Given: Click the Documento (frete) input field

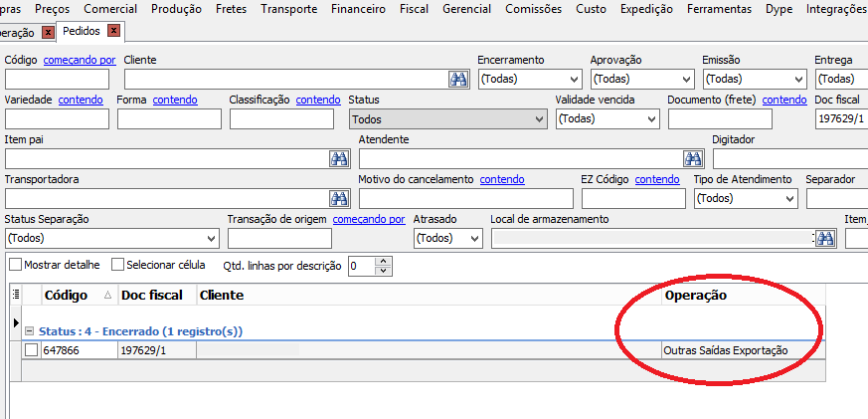Looking at the screenshot, I should coord(720,119).
